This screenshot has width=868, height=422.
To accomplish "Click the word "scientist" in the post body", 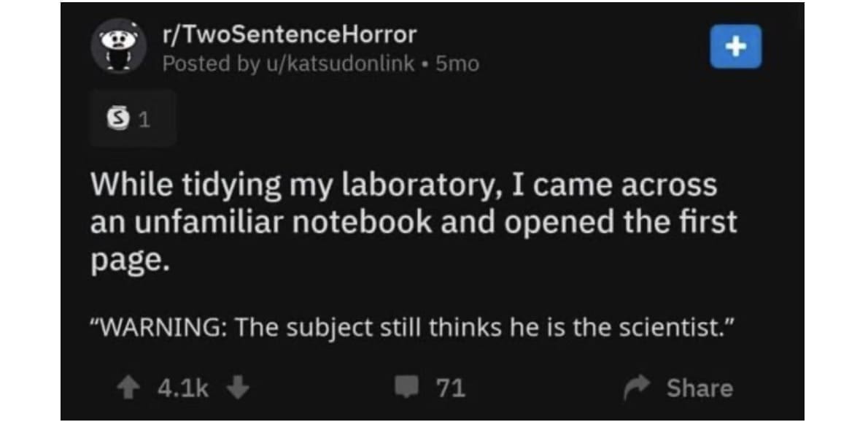I will (x=670, y=328).
